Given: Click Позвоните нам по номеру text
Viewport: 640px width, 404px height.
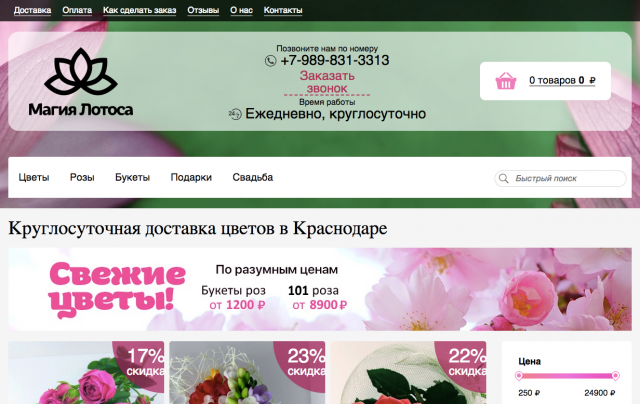Looking at the screenshot, I should point(327,49).
